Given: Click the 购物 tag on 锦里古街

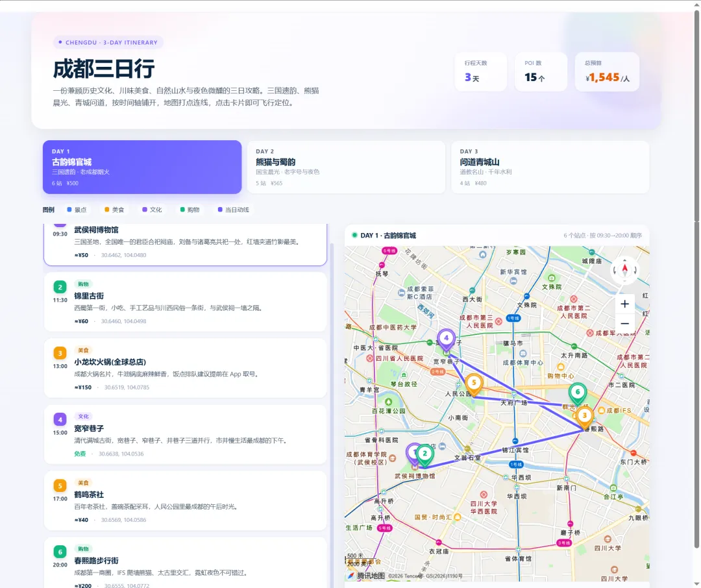Looking at the screenshot, I should [83, 284].
